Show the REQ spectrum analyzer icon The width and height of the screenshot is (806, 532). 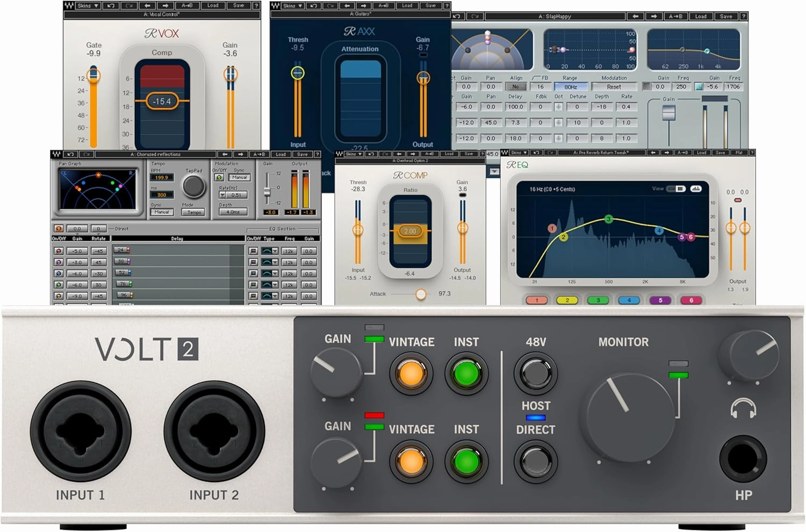(696, 189)
